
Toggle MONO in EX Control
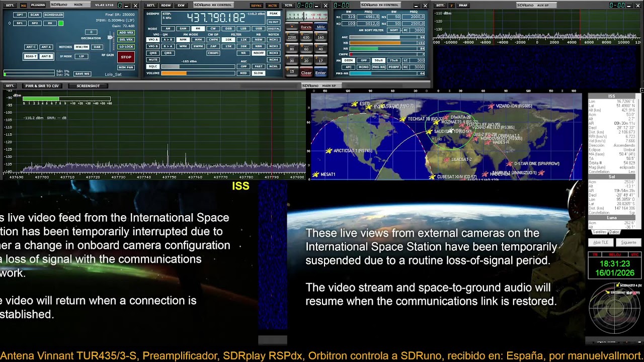pyautogui.click(x=364, y=67)
